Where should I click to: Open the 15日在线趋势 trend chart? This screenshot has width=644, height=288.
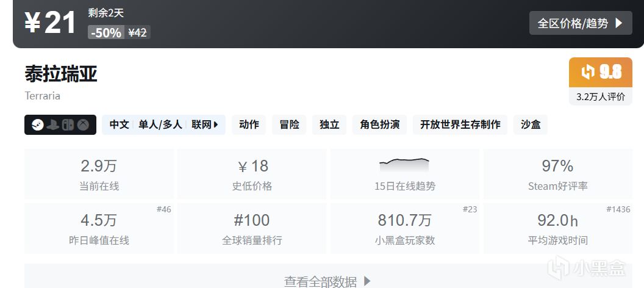coord(404,174)
